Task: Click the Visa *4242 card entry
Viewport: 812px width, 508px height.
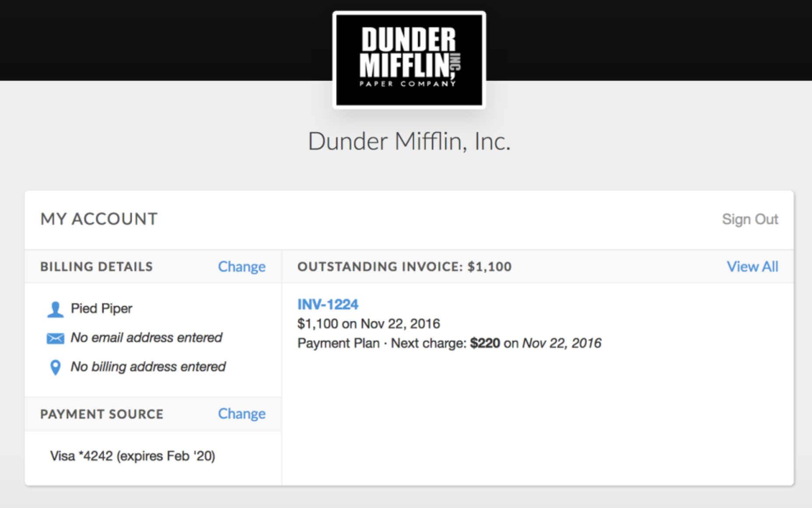Action: pyautogui.click(x=133, y=456)
